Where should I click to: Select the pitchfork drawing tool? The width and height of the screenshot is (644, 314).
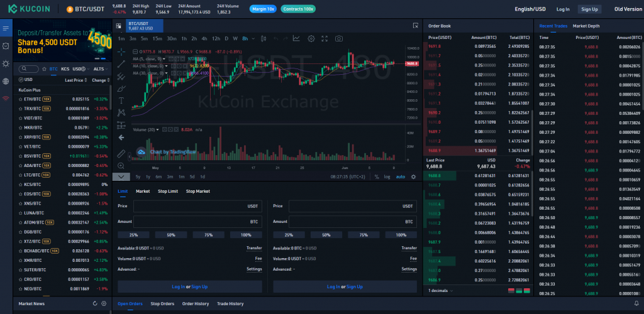click(x=121, y=76)
